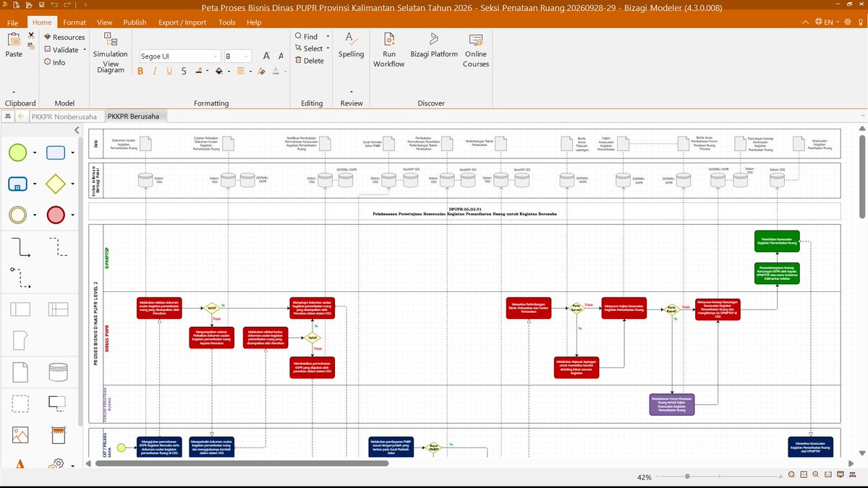Select the Header artifact in palette
The height and width of the screenshot is (488, 868).
pos(58,435)
